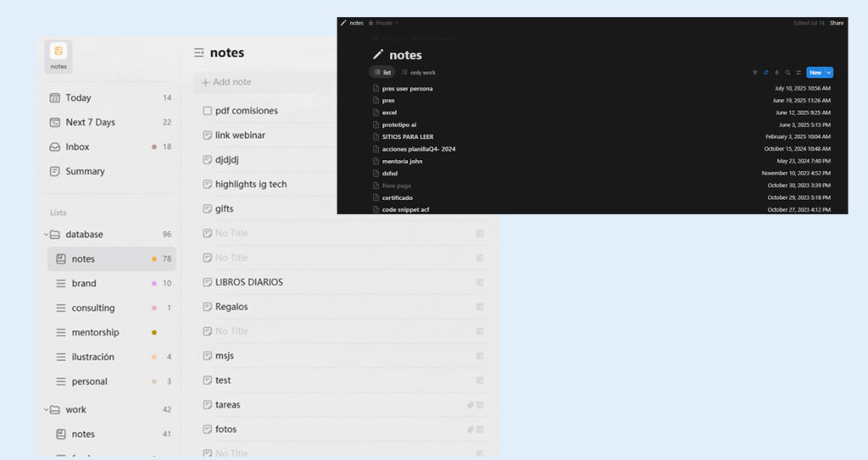
Task: Click the attachment paperclip icon on the tareas row
Action: (x=470, y=405)
